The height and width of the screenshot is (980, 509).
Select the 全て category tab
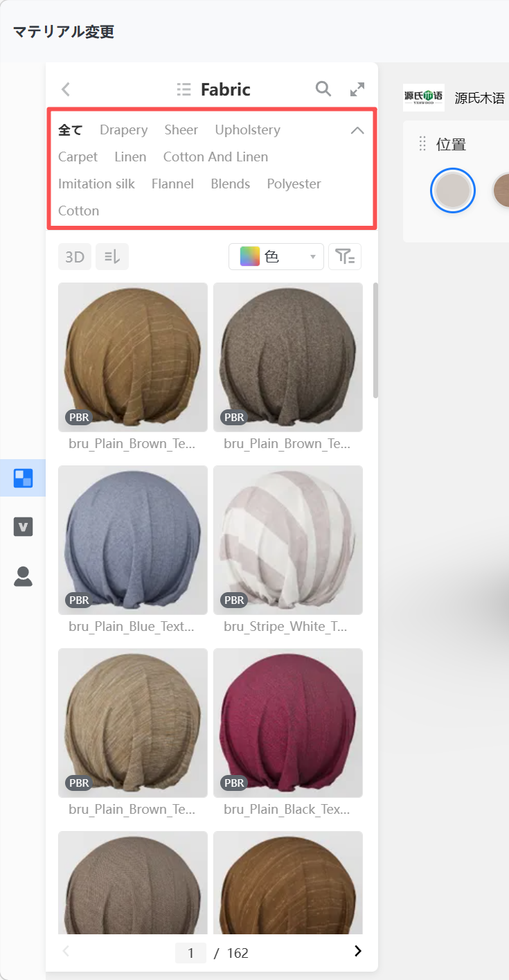(x=71, y=130)
